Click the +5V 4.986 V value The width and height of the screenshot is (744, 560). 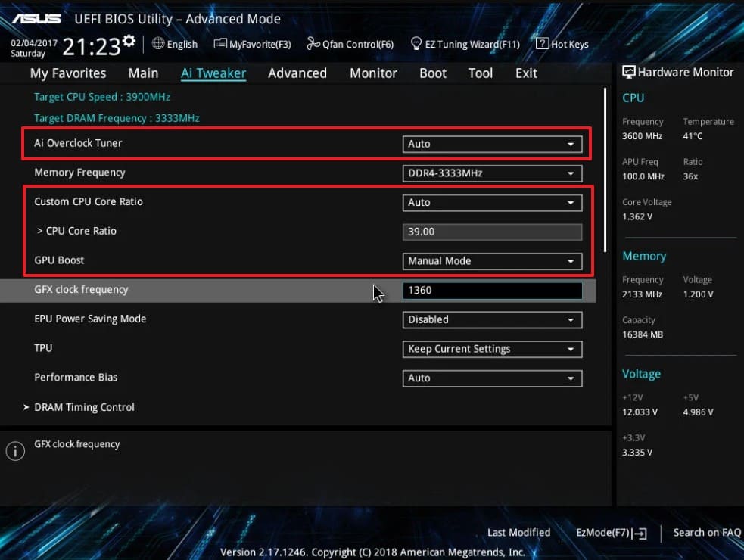(x=698, y=412)
